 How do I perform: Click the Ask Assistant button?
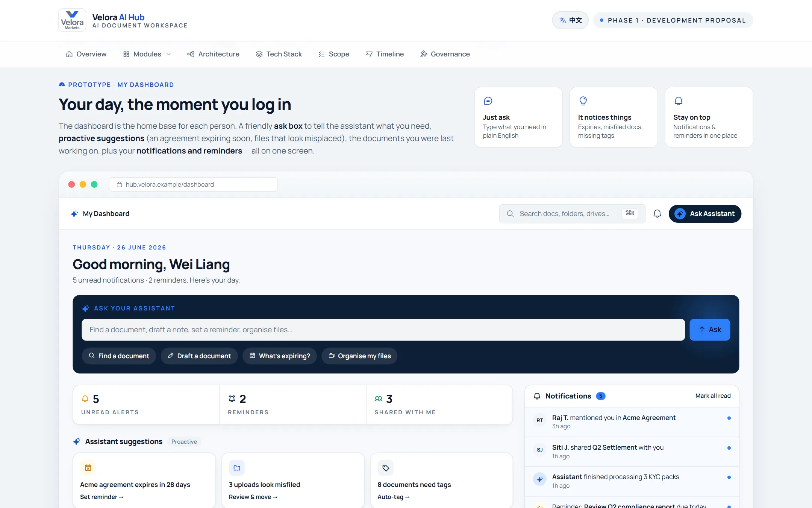[x=705, y=214]
